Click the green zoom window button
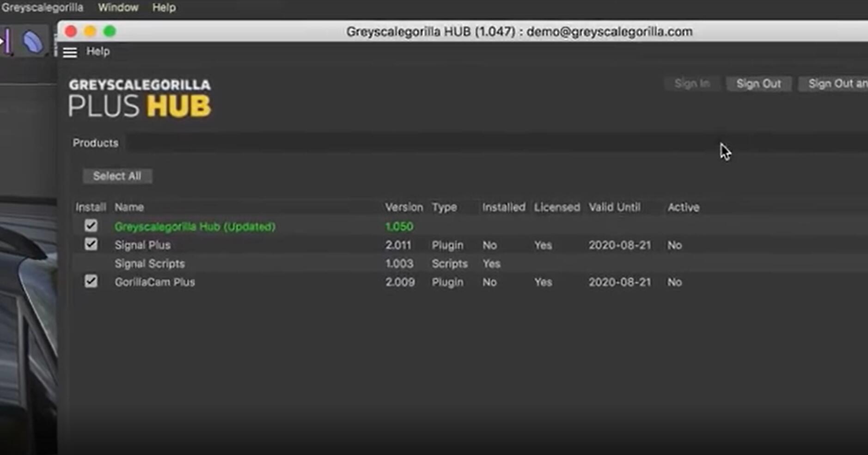This screenshot has height=455, width=868. click(x=110, y=31)
